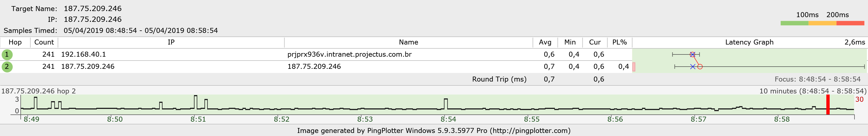Click the Latency Graph column header
Viewport: 868px width, 136px height.
click(749, 42)
